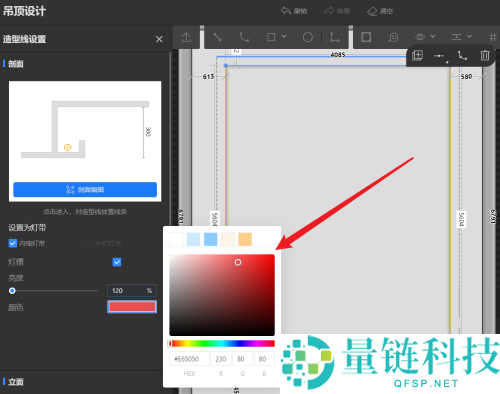The width and height of the screenshot is (500, 394).
Task: Toggle the 灯槽 checkbox
Action: (117, 262)
